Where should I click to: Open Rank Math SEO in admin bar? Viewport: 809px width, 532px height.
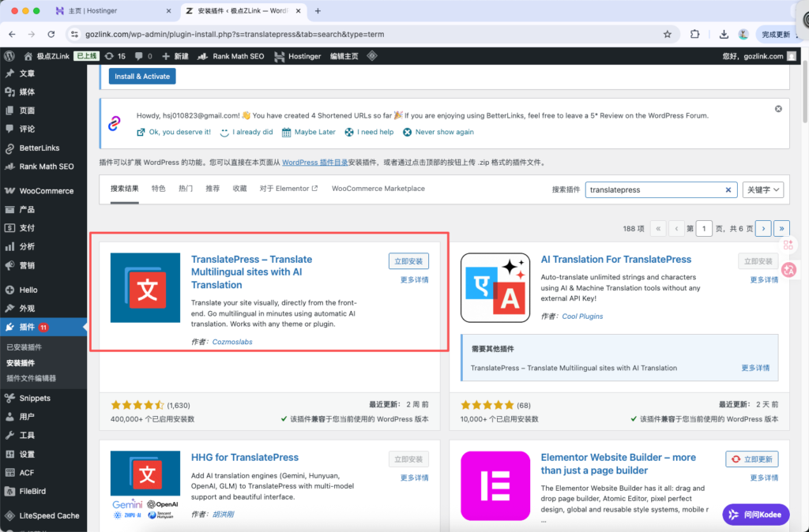[x=231, y=56]
